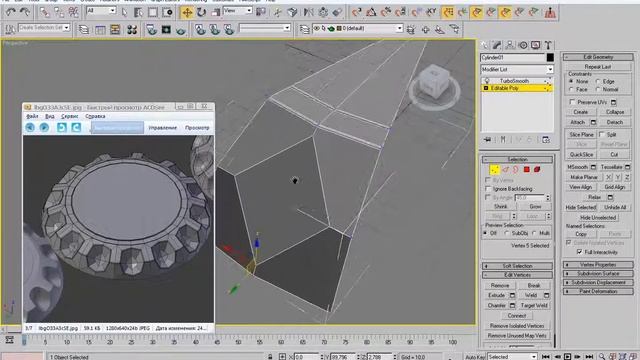Viewport: 640px width, 360px height.
Task: Expand Subdivision Surface rollout
Action: click(x=598, y=273)
